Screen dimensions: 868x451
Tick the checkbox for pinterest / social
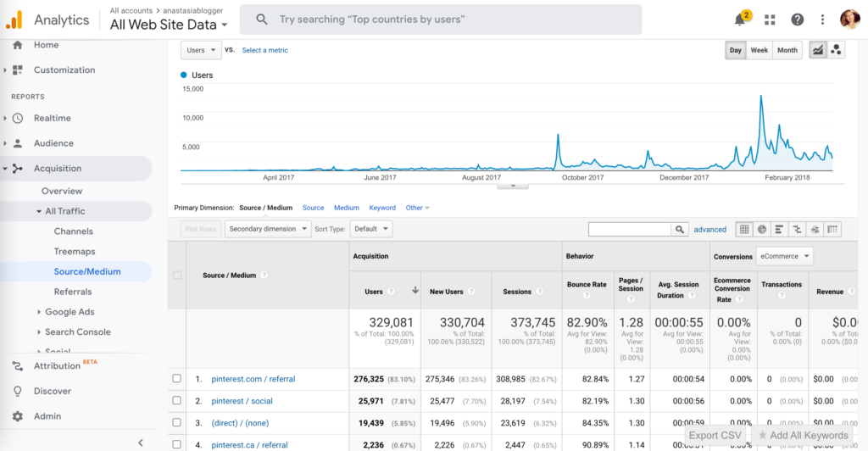(x=176, y=401)
